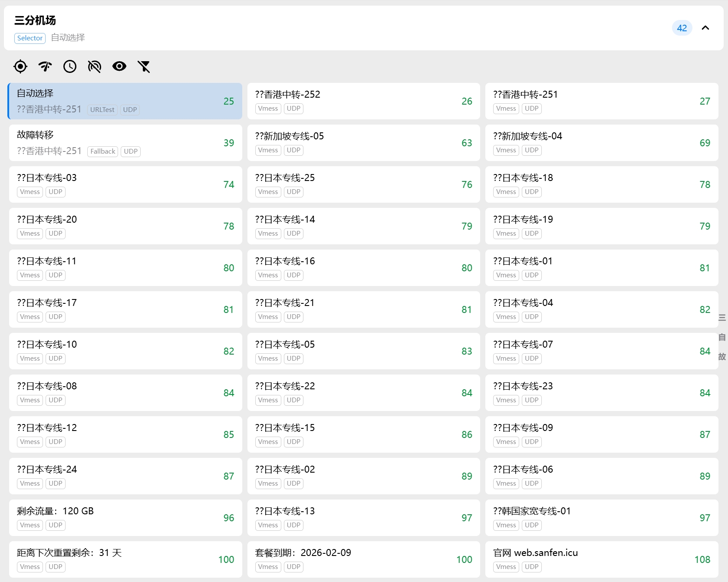This screenshot has height=582, width=728.
Task: Click the clock sort-by-delay icon
Action: [x=70, y=66]
